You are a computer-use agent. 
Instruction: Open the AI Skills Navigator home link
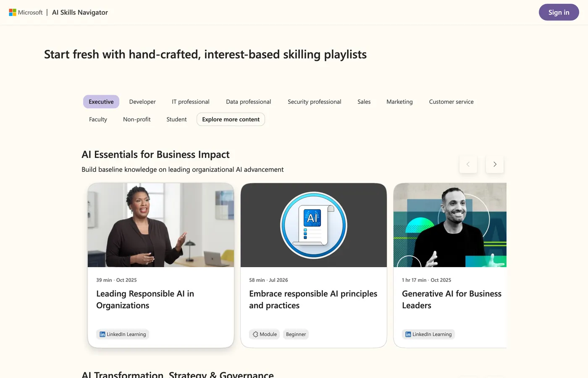[80, 13]
